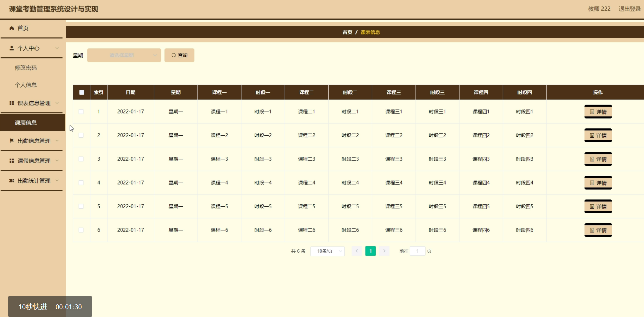Viewport: 644px width, 317px height.
Task: Click the home icon beside 首页 in the sidebar
Action: 12,28
